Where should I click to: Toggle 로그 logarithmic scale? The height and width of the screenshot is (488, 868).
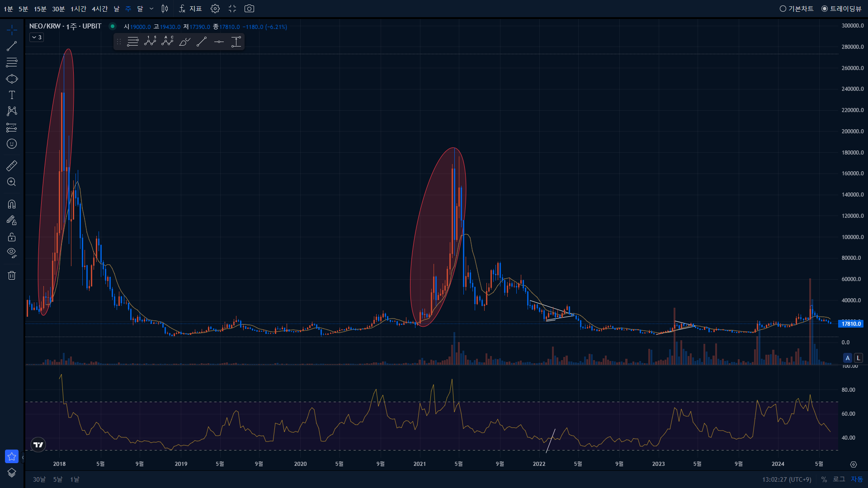click(x=839, y=479)
